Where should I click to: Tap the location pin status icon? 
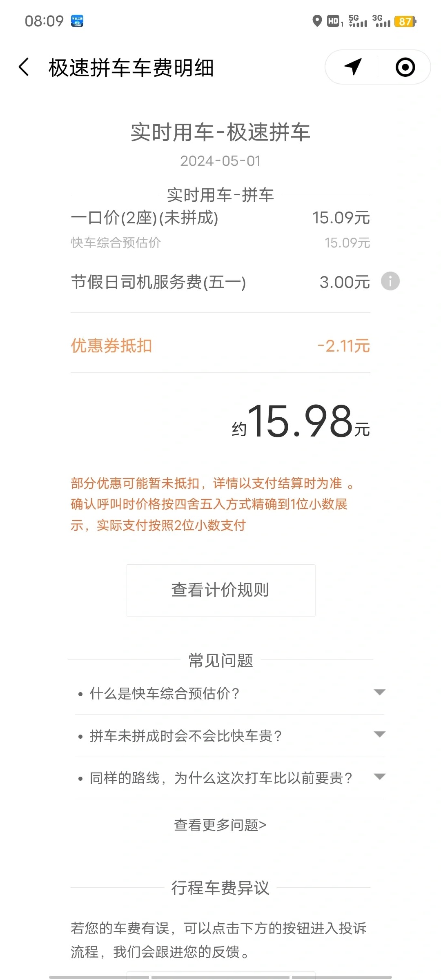point(317,21)
